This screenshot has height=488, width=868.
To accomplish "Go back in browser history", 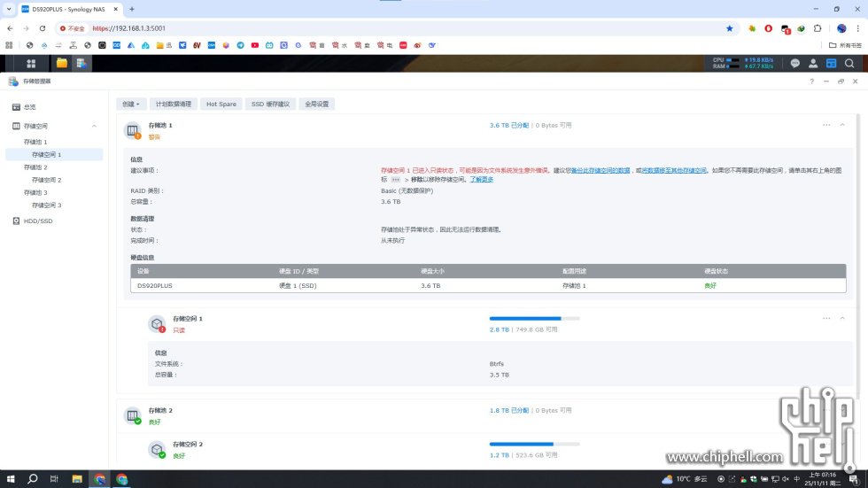I will 10,28.
